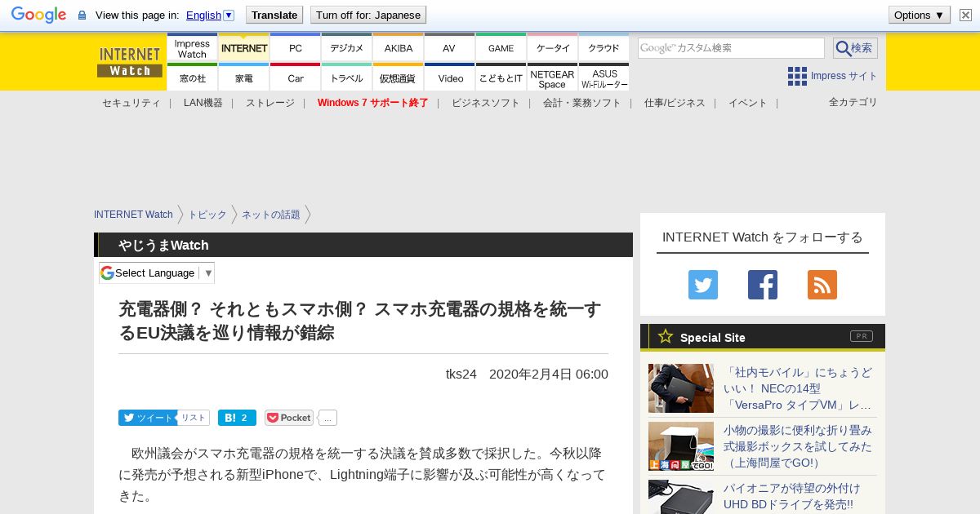This screenshot has width=980, height=514.
Task: Click the lock icon in translate bar
Action: (x=82, y=16)
